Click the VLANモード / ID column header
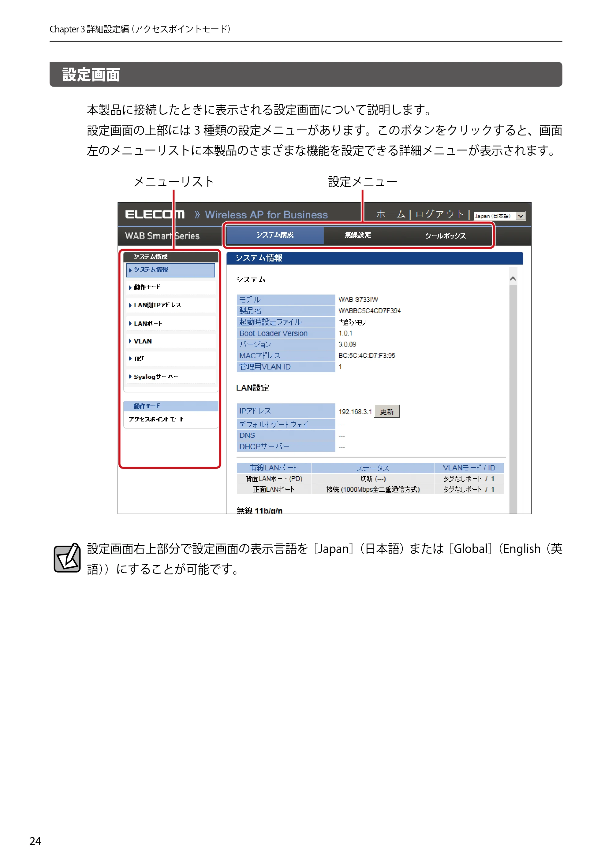Image resolution: width=612 pixels, height=868 pixels. [x=469, y=468]
